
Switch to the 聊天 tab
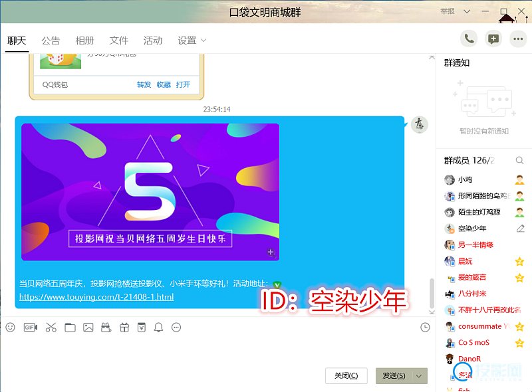[x=17, y=41]
